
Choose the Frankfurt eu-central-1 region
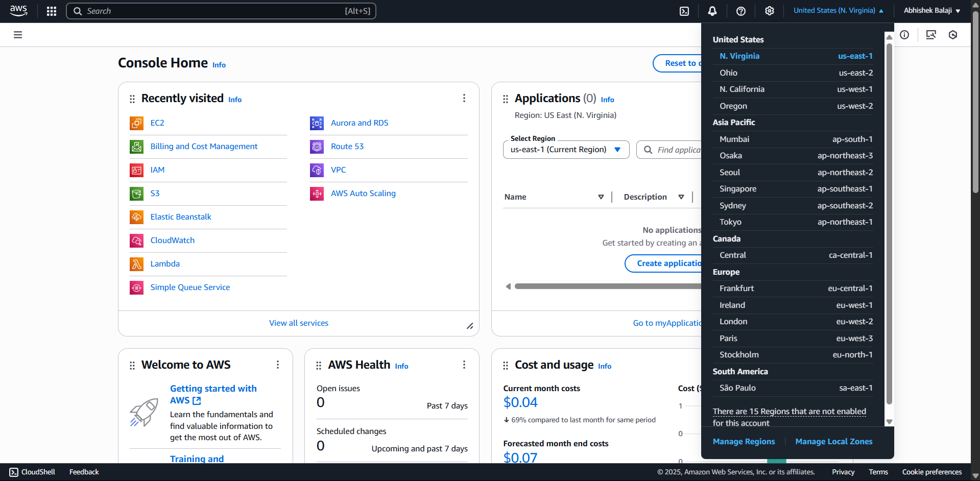coord(796,288)
